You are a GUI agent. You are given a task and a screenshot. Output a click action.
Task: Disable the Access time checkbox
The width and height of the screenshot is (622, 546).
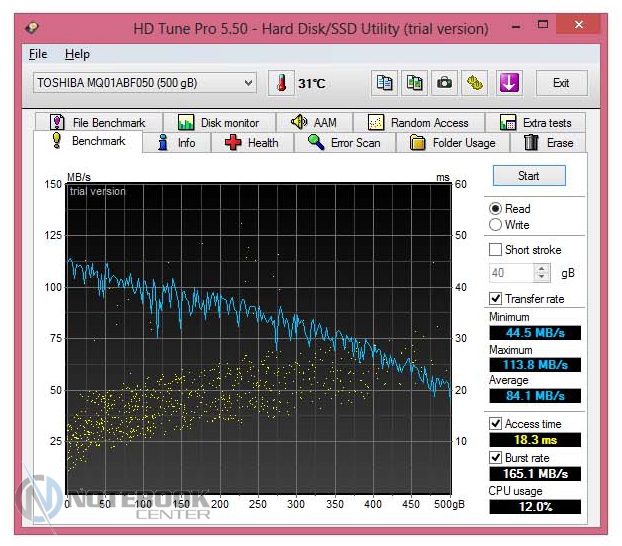tap(495, 424)
